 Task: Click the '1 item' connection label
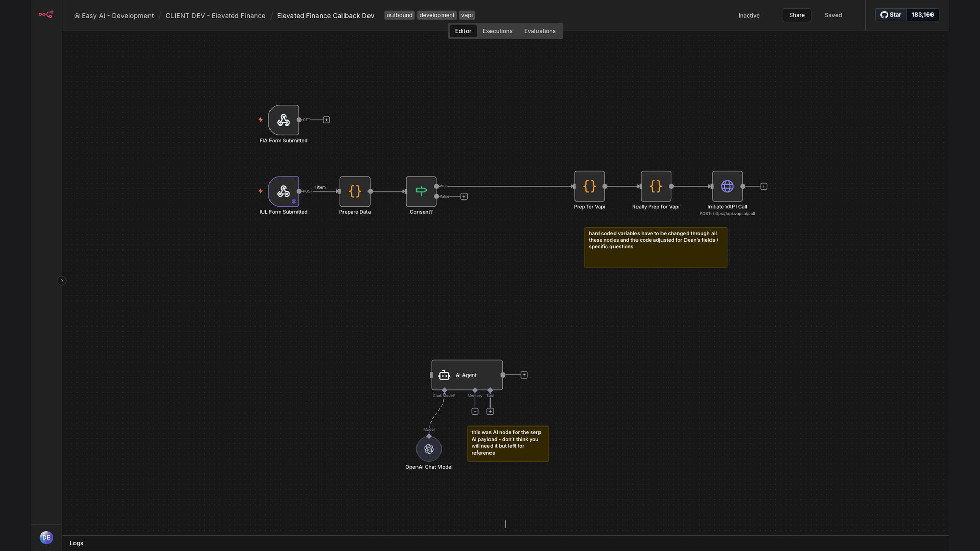(x=320, y=187)
